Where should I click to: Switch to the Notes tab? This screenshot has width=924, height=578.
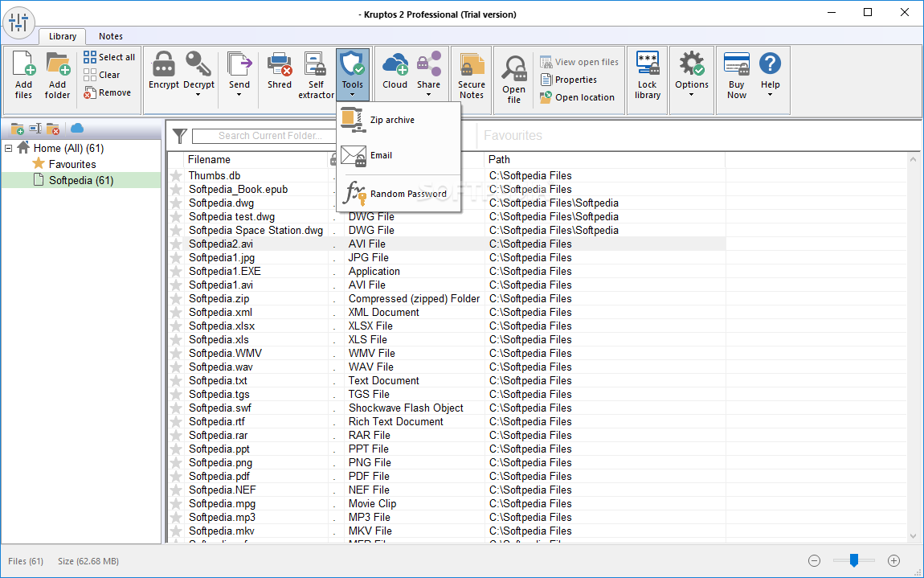point(111,36)
